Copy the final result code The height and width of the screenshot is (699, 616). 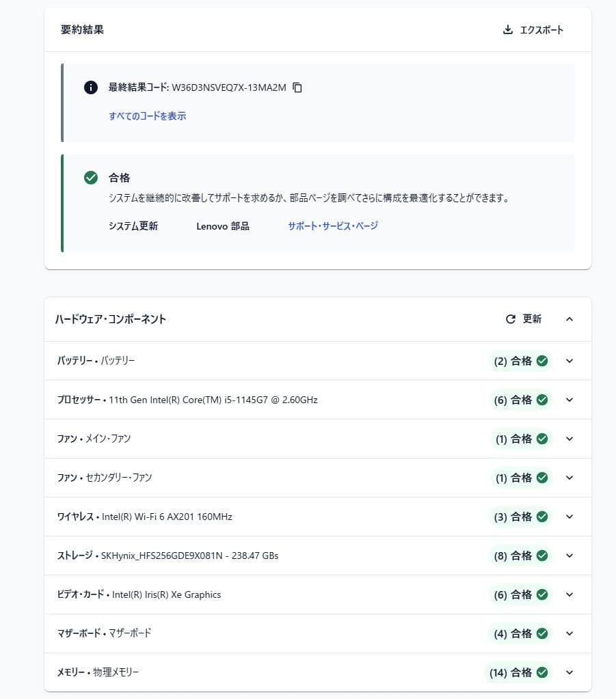[x=297, y=87]
